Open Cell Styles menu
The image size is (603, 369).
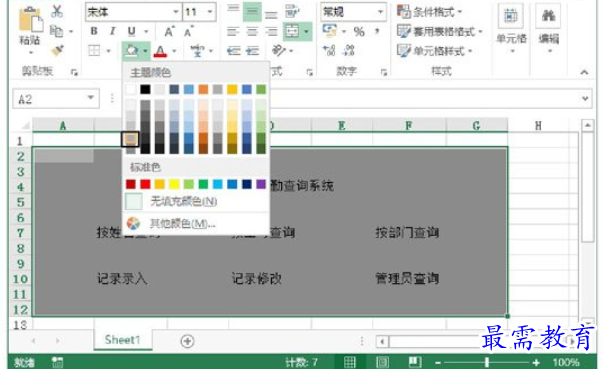(435, 50)
